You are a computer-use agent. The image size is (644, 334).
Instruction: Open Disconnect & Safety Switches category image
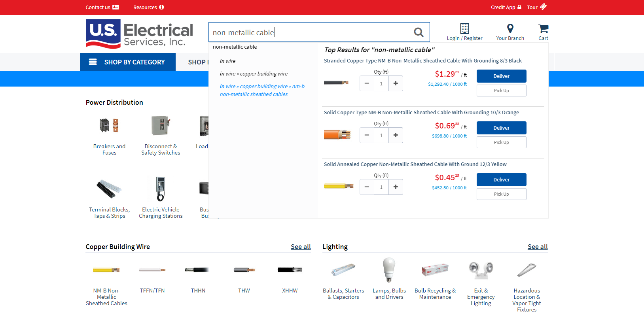161,126
